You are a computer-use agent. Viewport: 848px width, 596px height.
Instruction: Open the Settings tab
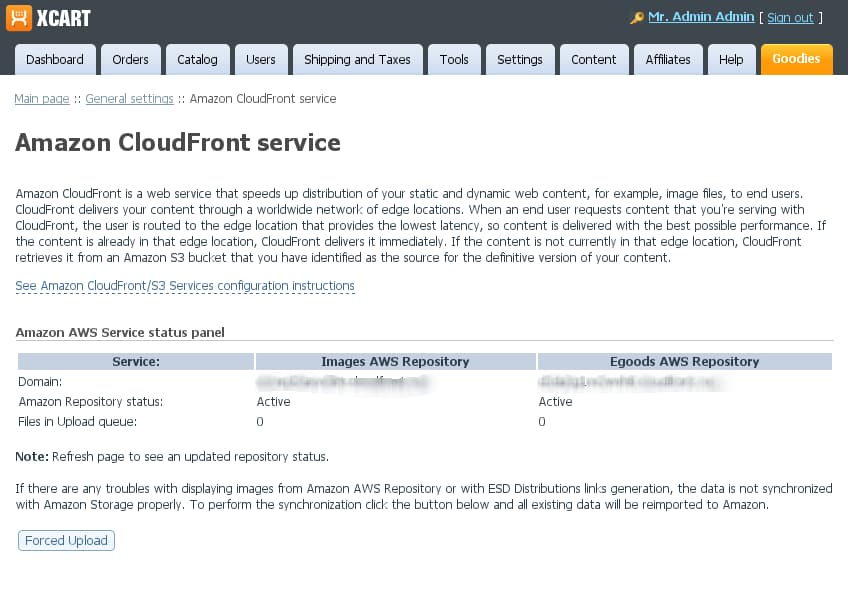click(x=520, y=59)
